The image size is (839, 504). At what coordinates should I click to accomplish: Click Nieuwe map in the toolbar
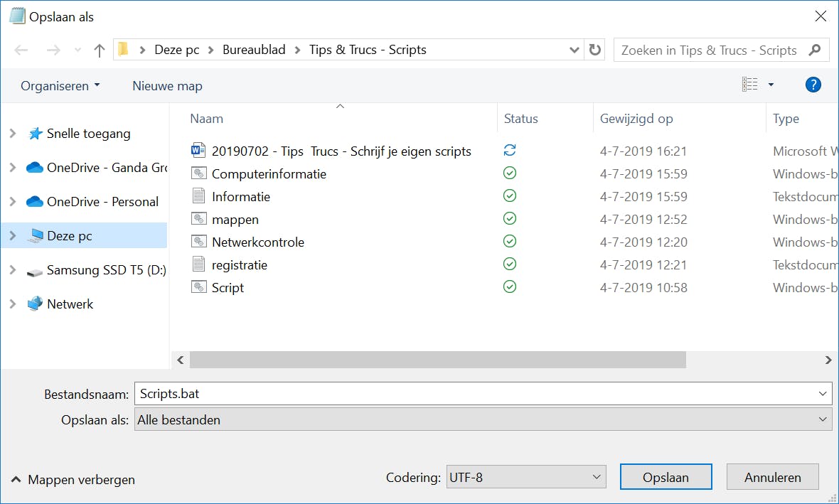click(x=167, y=86)
